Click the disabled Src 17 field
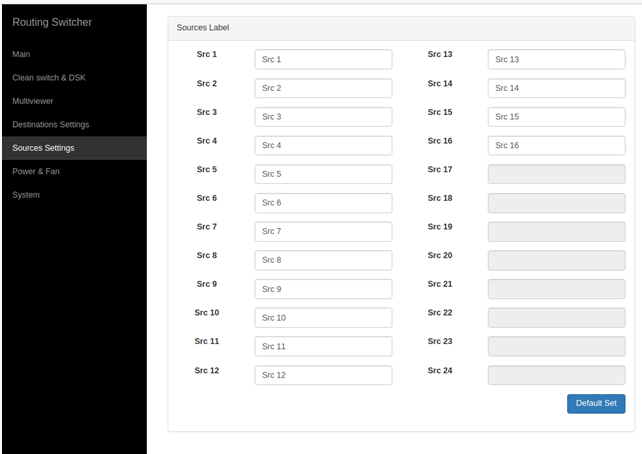This screenshot has width=642, height=454. (556, 174)
